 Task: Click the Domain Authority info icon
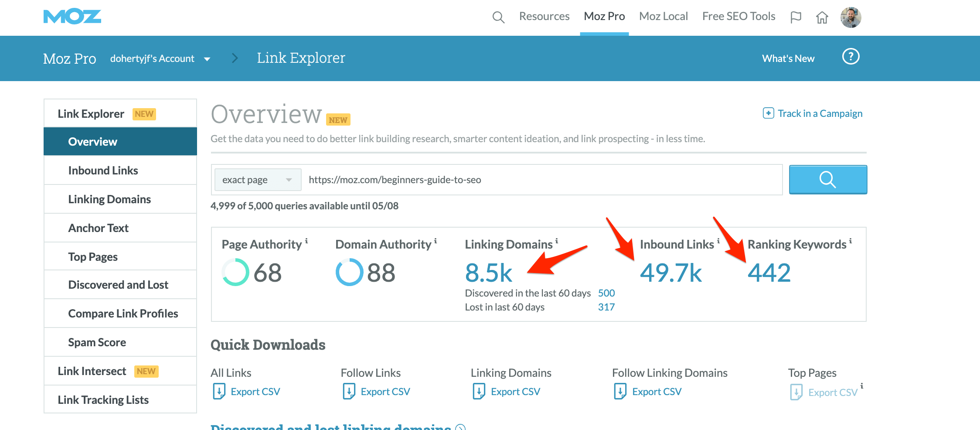[x=436, y=241]
